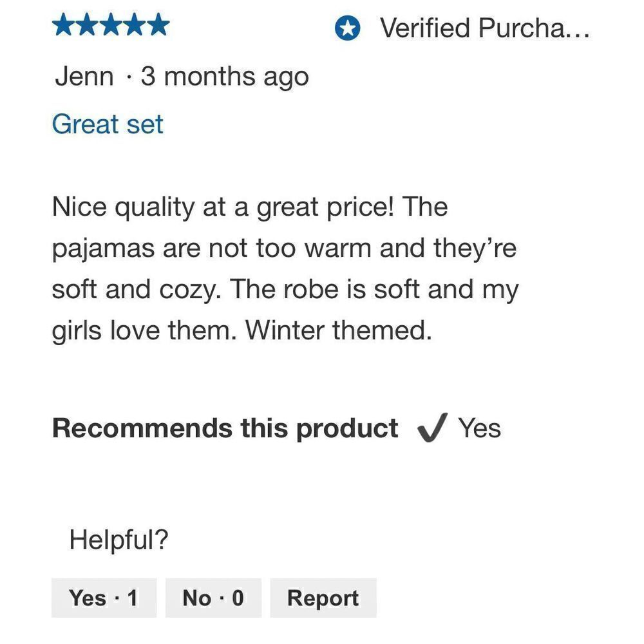
Task: Click the second blue rating star
Action: click(x=88, y=24)
